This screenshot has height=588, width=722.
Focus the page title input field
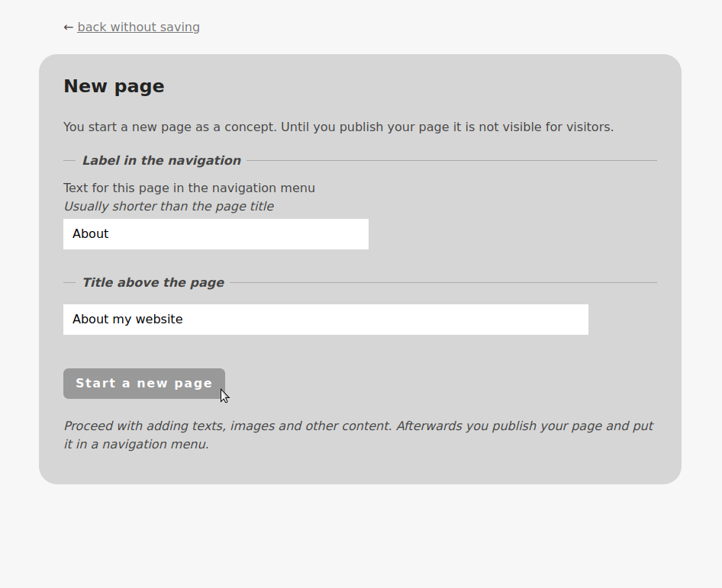pyautogui.click(x=325, y=320)
